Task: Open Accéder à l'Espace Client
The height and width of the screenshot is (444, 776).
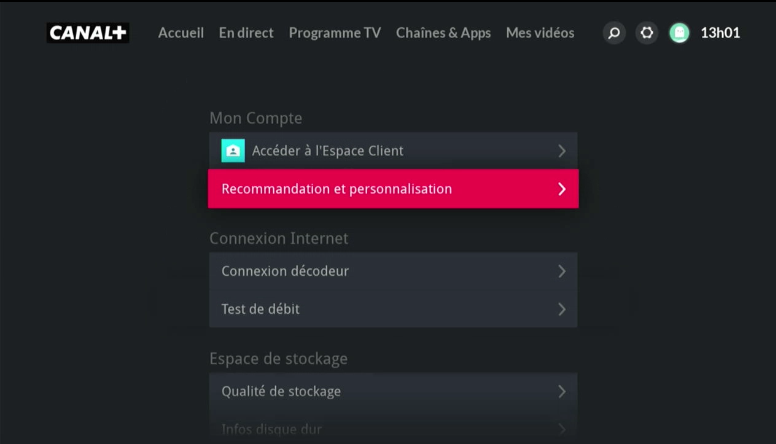Action: (393, 150)
